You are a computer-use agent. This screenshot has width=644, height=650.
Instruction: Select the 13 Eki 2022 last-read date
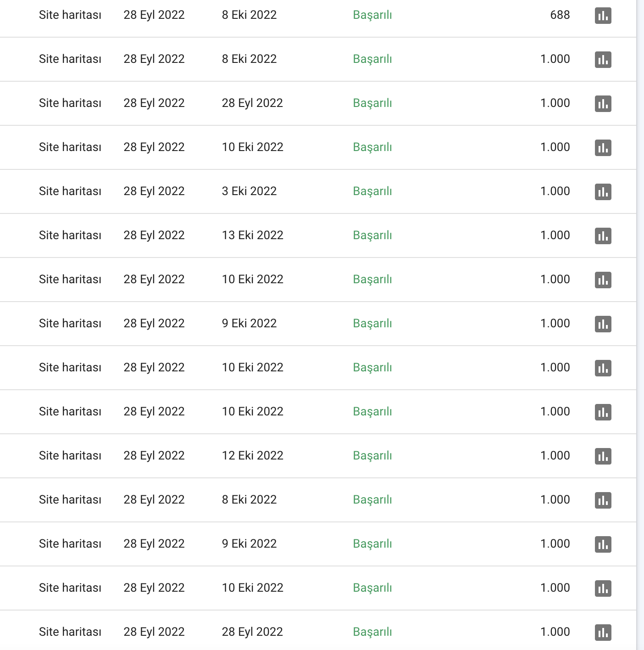tap(252, 235)
